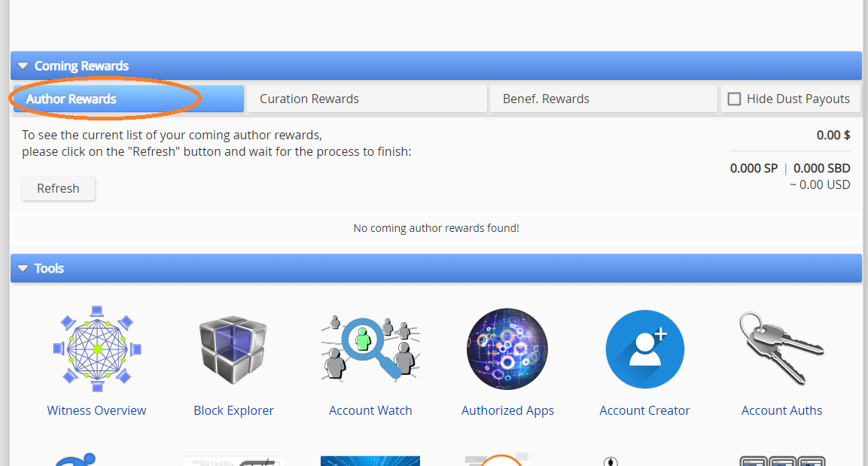
Task: Select the Author Rewards tab
Action: [129, 99]
